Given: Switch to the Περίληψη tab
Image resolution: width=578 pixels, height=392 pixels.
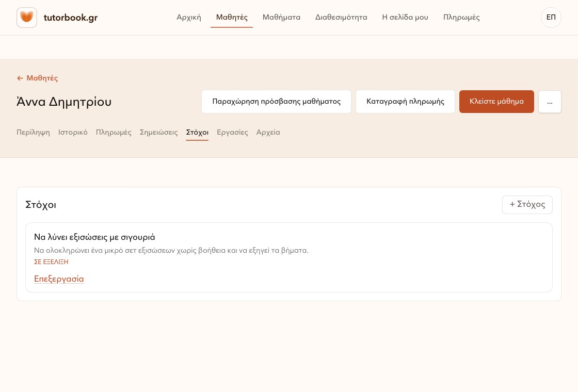Looking at the screenshot, I should click(33, 132).
